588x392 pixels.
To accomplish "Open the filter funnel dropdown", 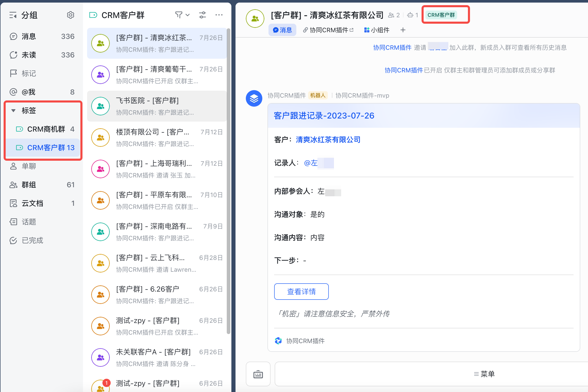I will [182, 15].
